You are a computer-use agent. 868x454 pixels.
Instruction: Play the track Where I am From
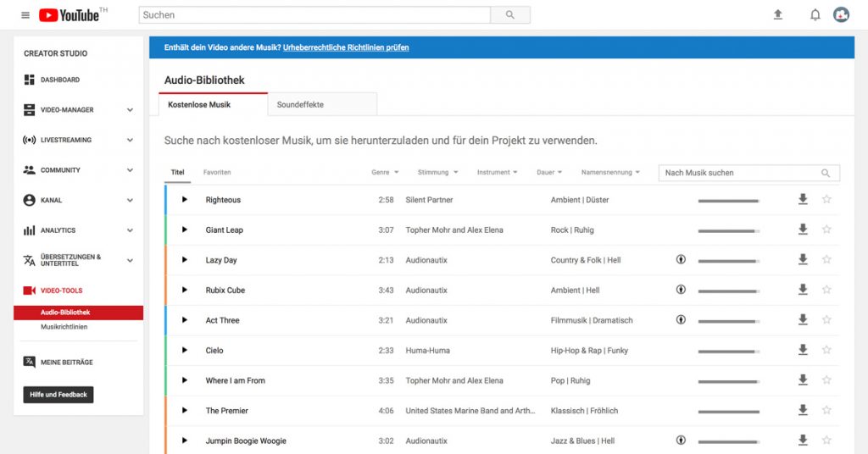184,380
